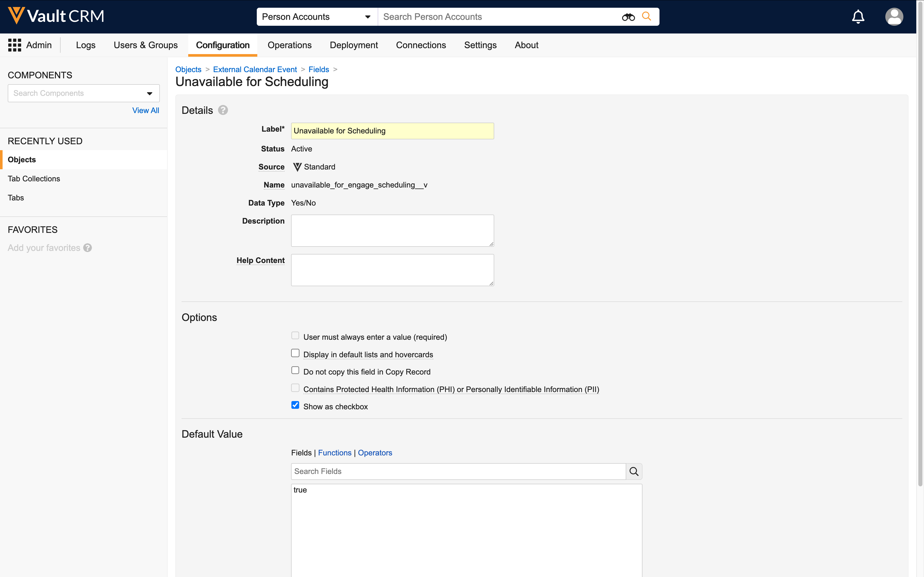Image resolution: width=924 pixels, height=577 pixels.
Task: Click the Search Fields magnifier button
Action: pos(634,471)
